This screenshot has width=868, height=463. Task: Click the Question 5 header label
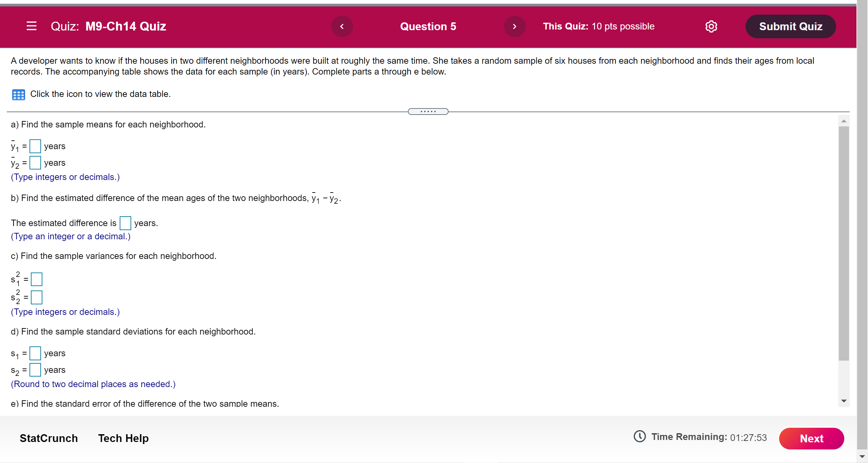point(428,26)
